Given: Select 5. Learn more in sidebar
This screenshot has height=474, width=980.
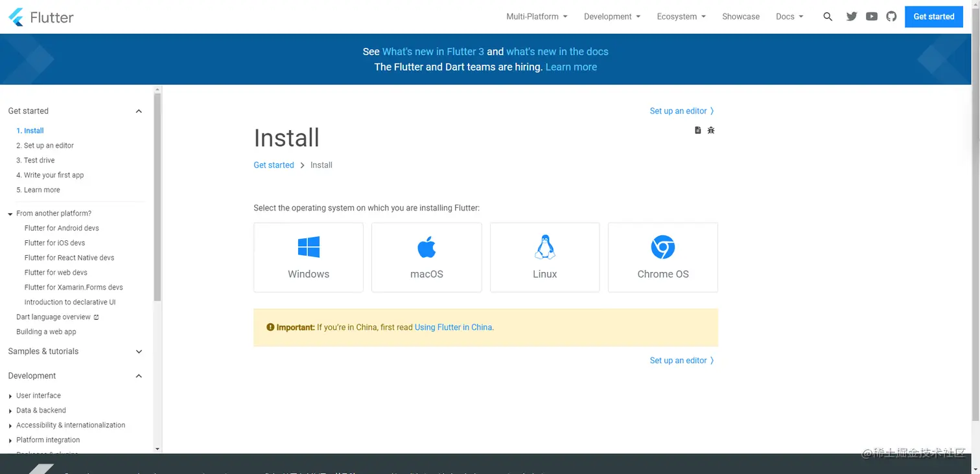Looking at the screenshot, I should tap(38, 190).
